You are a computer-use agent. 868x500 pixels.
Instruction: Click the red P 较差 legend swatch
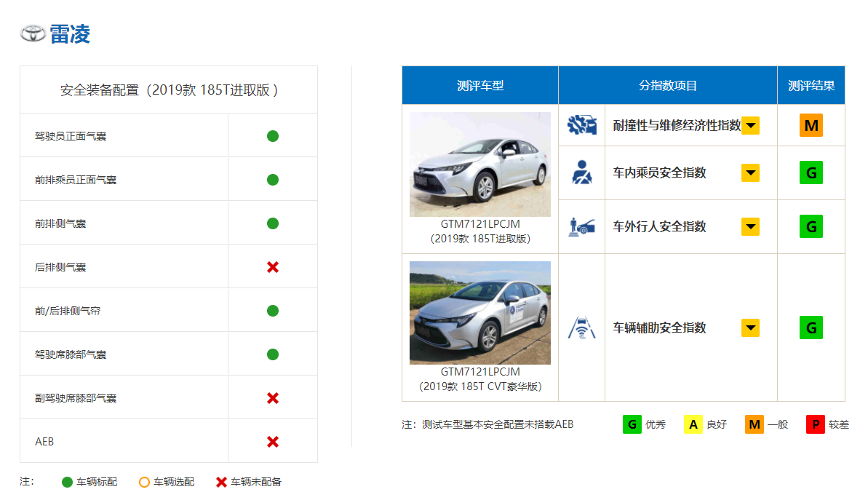[x=815, y=424]
